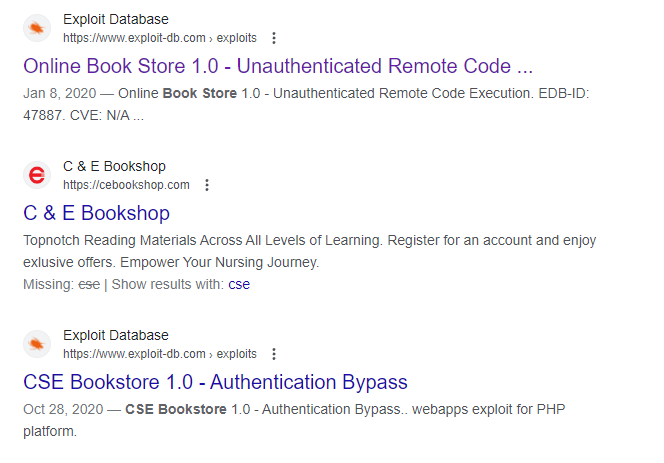Image resolution: width=664 pixels, height=463 pixels.
Task: Click C & E Bookshop site name above URL
Action: click(x=114, y=166)
